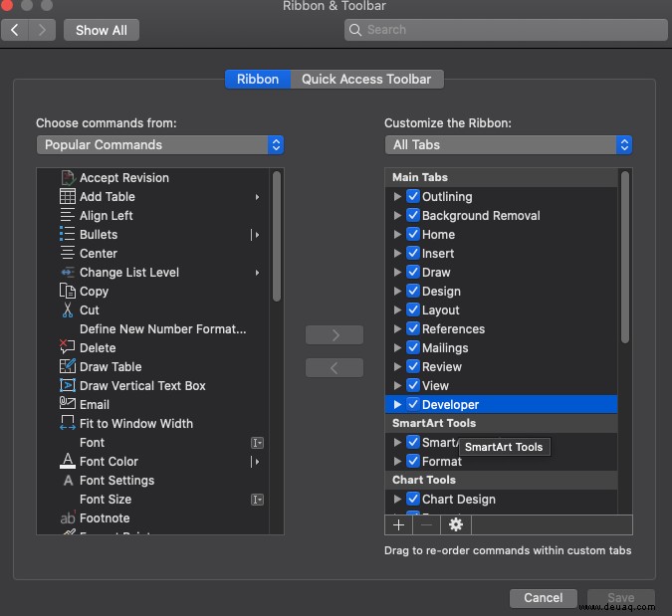Open the All Tabs dropdown
Screen dimensions: 672x616
coord(509,144)
